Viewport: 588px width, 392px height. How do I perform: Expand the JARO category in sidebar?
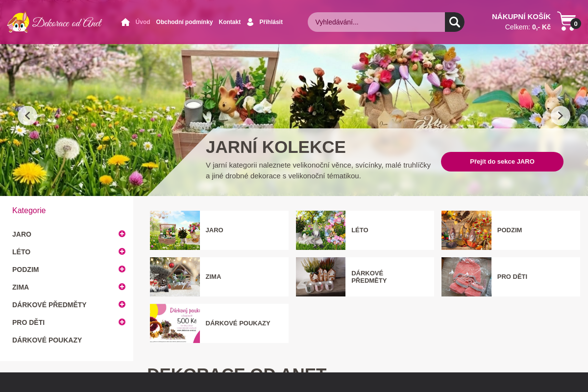pyautogui.click(x=122, y=234)
